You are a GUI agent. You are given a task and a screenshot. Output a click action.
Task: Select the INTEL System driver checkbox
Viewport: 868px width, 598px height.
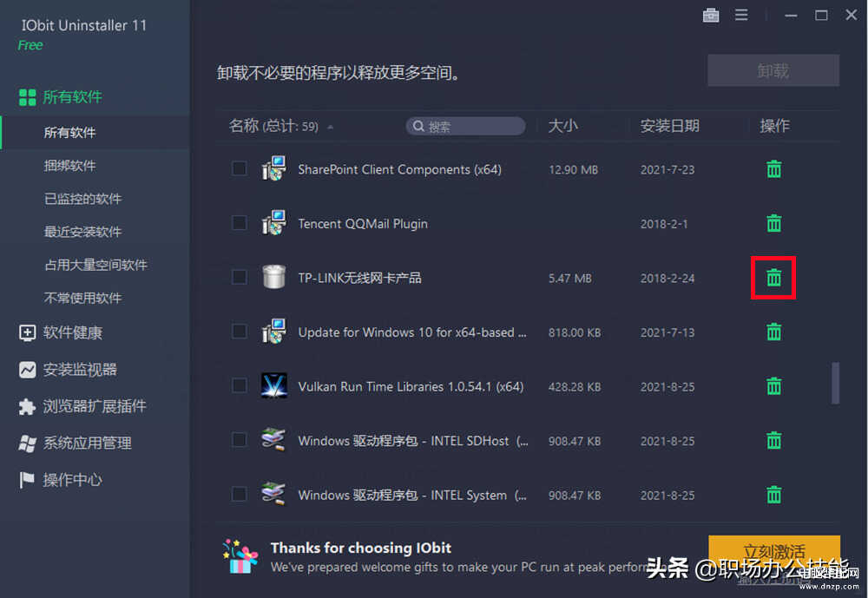pyautogui.click(x=240, y=494)
